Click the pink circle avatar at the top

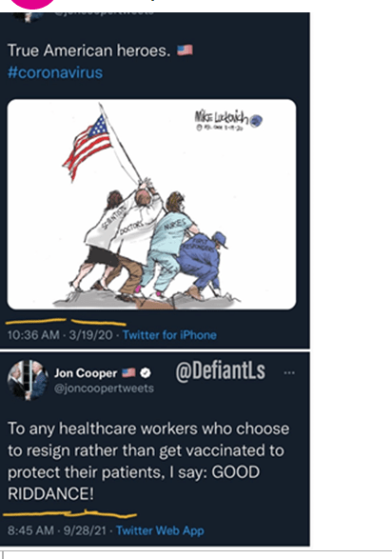coord(32,4)
